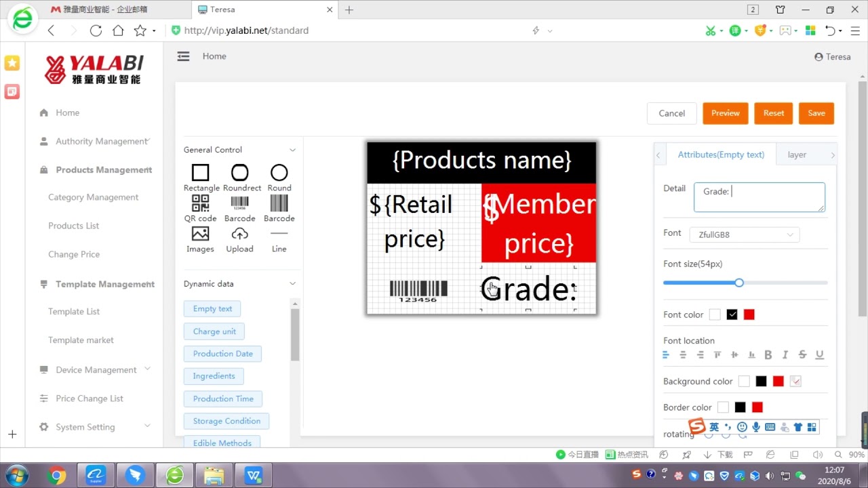Image resolution: width=868 pixels, height=488 pixels.
Task: Save the template
Action: point(816,113)
